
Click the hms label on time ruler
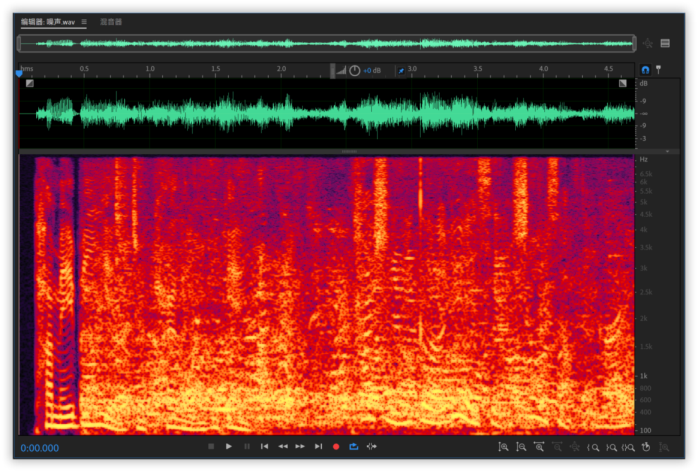[x=27, y=69]
